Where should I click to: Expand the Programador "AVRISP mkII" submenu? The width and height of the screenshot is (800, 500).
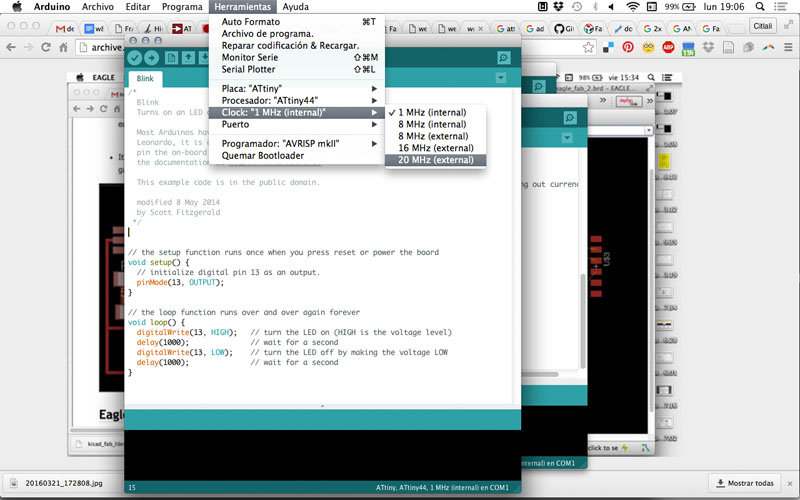coord(296,144)
